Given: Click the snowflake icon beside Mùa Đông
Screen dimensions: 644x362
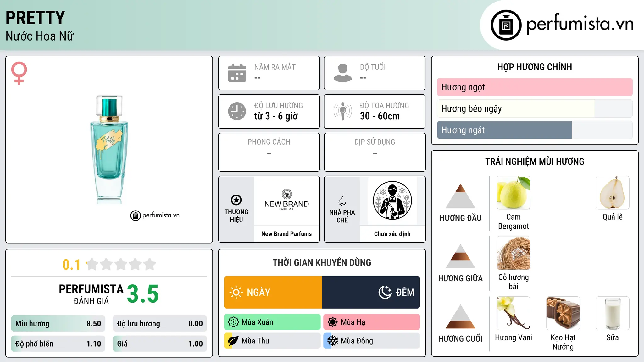Looking at the screenshot, I should pyautogui.click(x=333, y=341).
